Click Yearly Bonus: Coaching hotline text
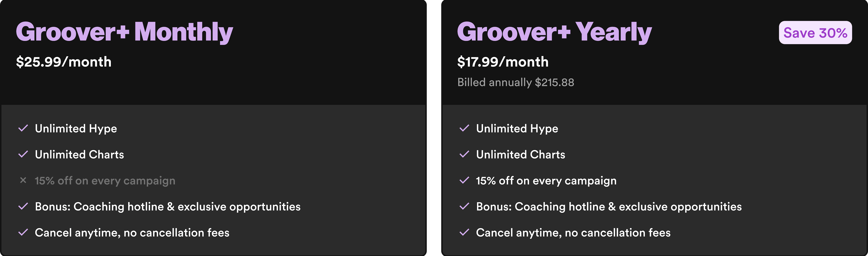This screenshot has height=256, width=868. tap(609, 207)
